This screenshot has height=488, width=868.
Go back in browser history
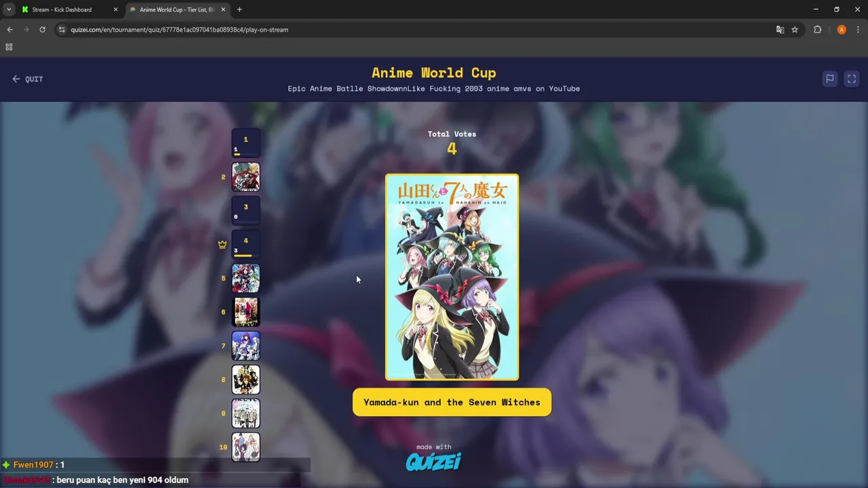9,30
